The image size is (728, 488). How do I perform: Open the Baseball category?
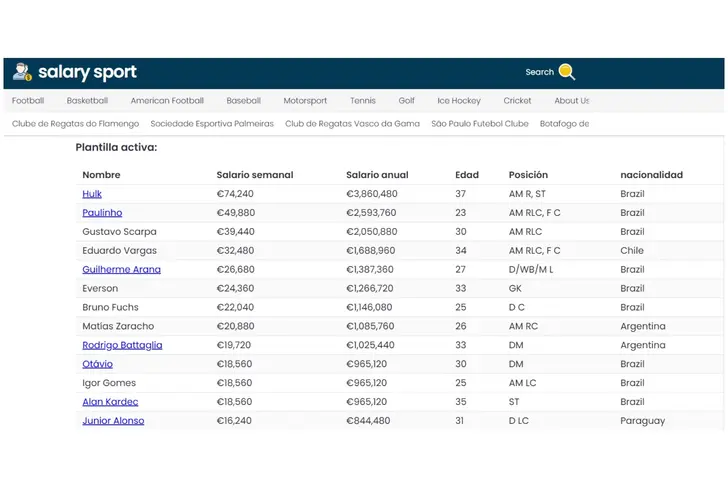coord(243,101)
